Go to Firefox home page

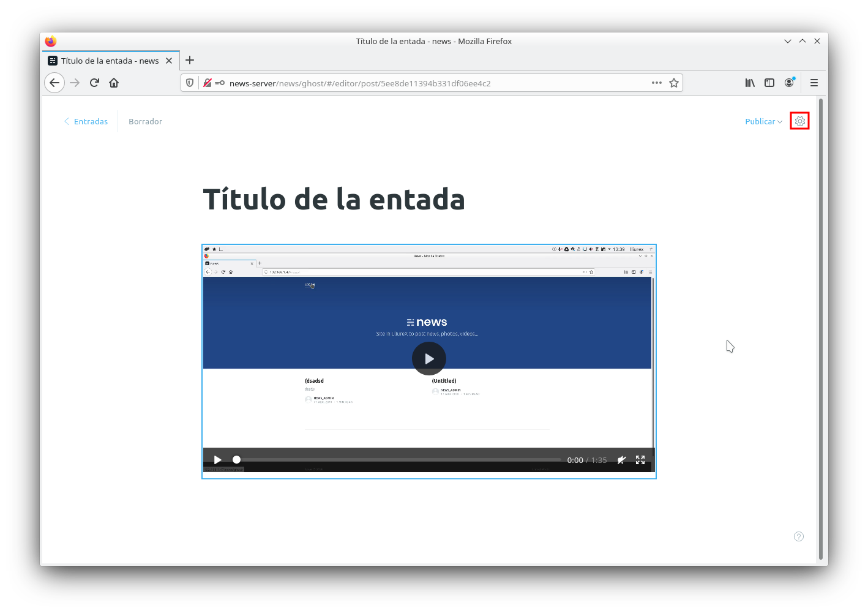click(114, 83)
